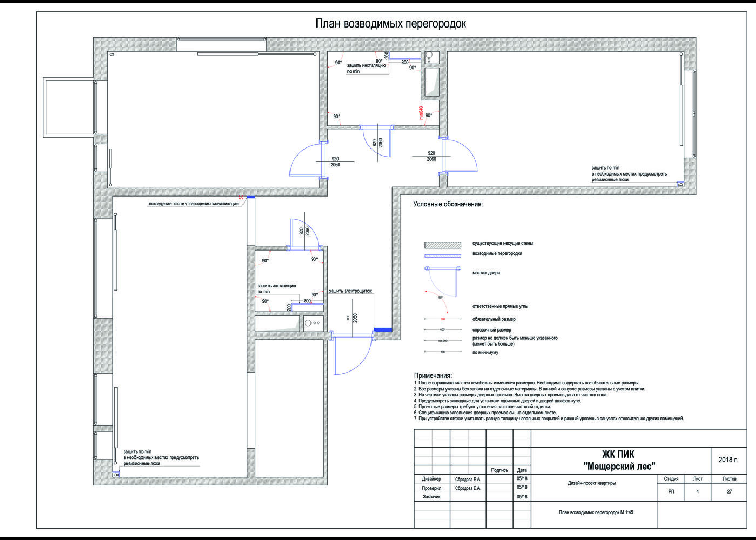Click the 'справочный размер' legend text

pyautogui.click(x=492, y=330)
